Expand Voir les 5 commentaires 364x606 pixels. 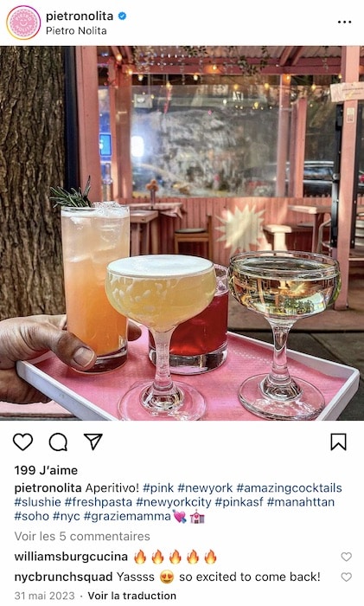click(82, 537)
